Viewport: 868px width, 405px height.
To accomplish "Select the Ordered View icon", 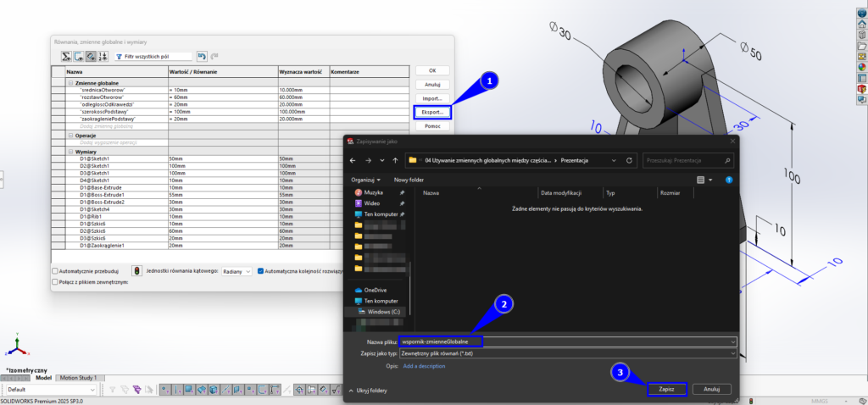I will [x=103, y=56].
